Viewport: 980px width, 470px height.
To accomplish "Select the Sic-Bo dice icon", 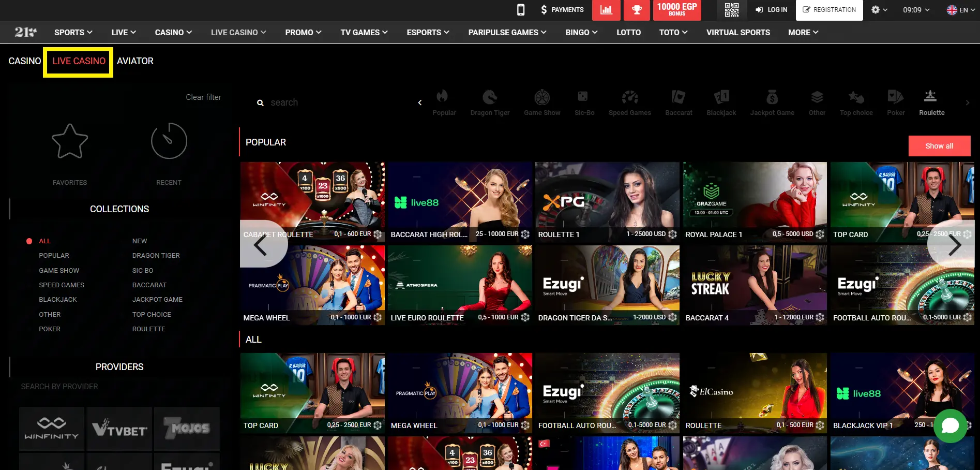I will 583,101.
